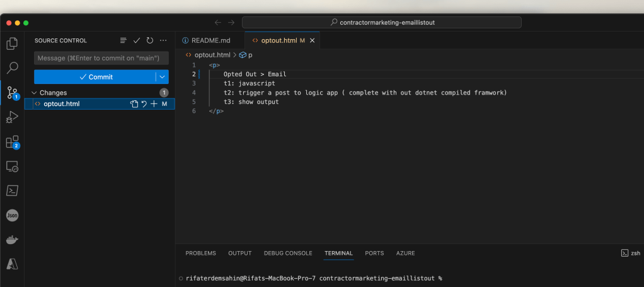The height and width of the screenshot is (287, 644).
Task: Click the zsh terminal shell icon
Action: pyautogui.click(x=624, y=254)
